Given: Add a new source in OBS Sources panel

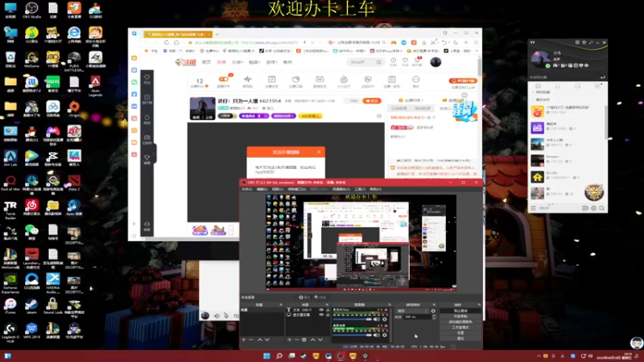Looking at the screenshot, I should coord(289,339).
